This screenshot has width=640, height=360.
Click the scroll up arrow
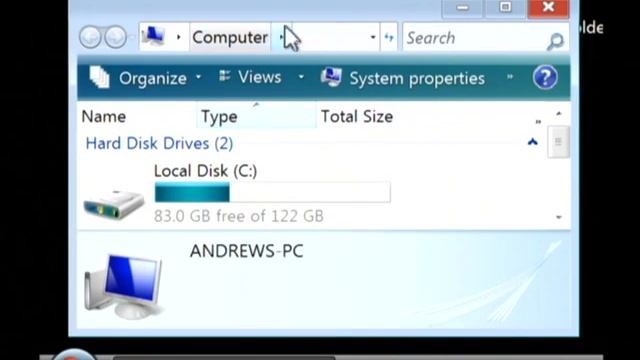[558, 114]
